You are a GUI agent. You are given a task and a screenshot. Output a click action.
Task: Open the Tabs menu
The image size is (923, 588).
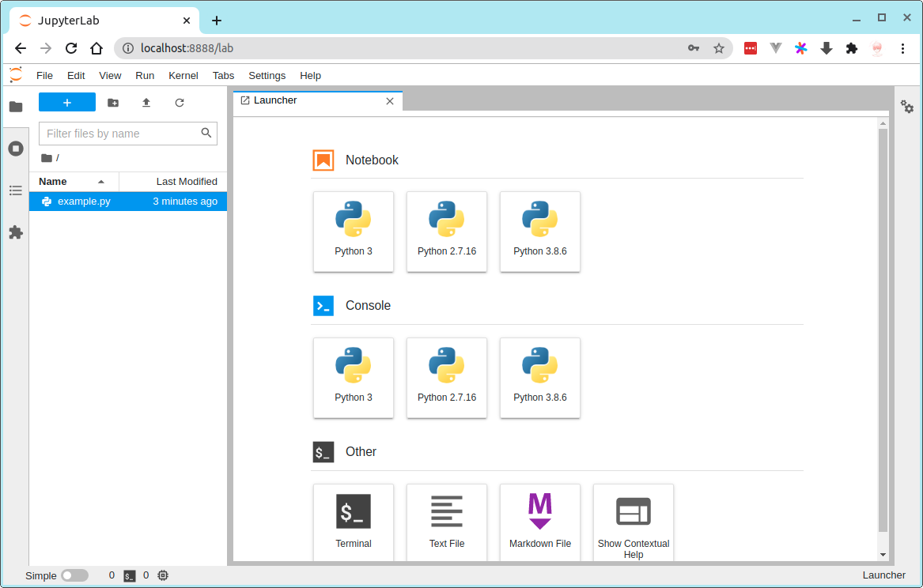[x=223, y=75]
